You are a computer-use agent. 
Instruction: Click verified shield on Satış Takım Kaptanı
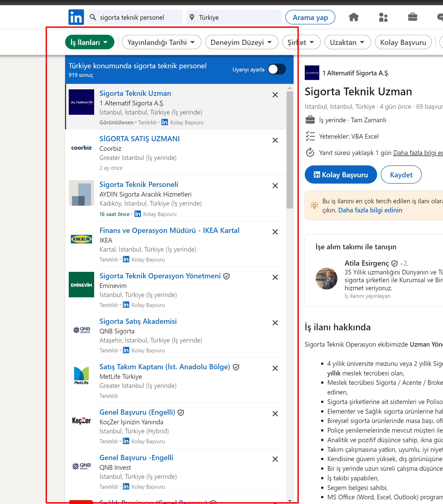point(236,367)
